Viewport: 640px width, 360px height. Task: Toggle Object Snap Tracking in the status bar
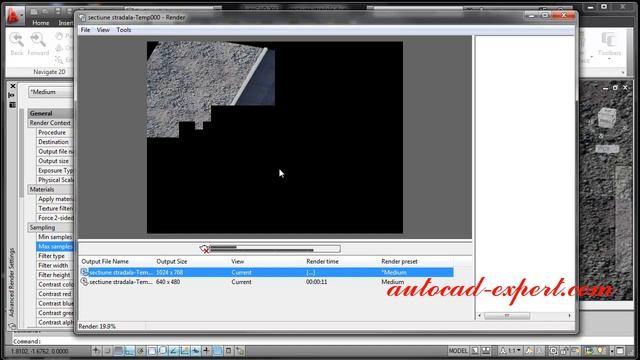[x=173, y=351]
